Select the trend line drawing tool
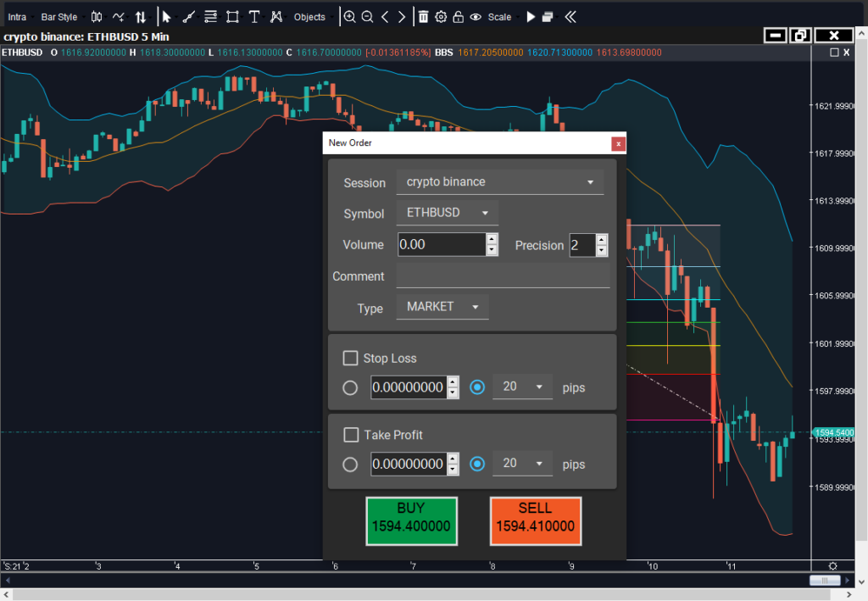This screenshot has height=601, width=868. [x=188, y=17]
